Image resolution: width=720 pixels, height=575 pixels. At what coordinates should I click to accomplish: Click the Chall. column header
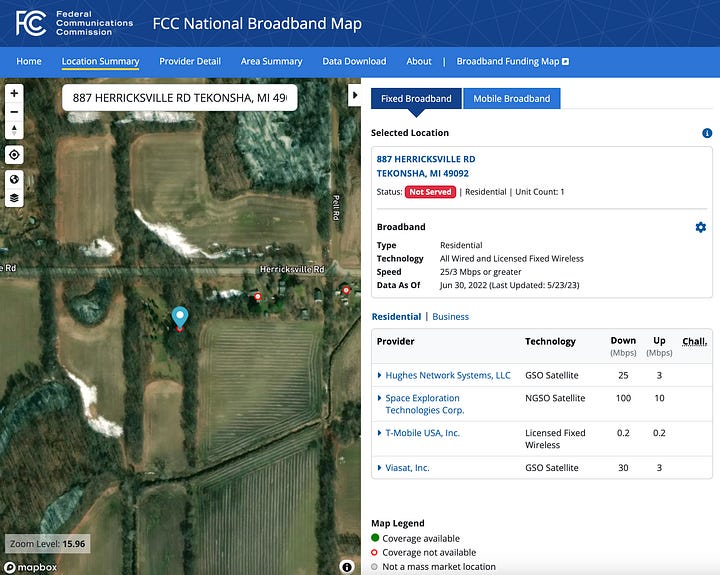[694, 341]
